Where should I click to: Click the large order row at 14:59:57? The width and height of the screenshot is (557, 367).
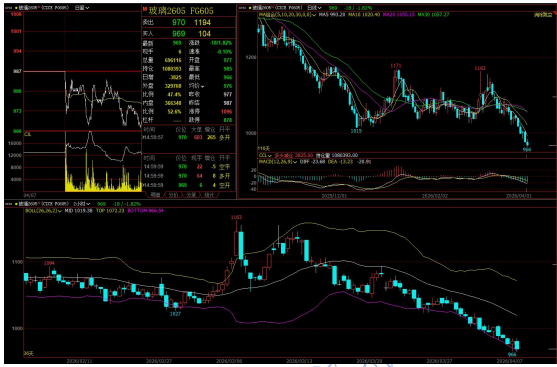(186, 137)
